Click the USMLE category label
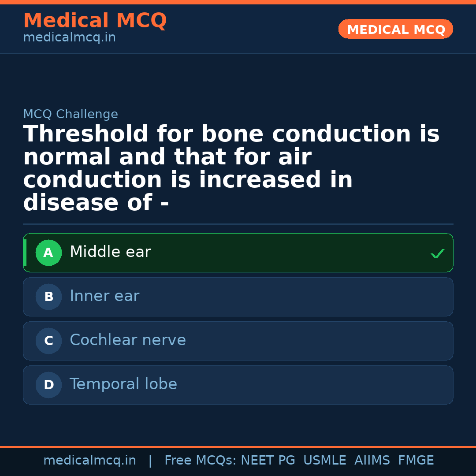Image resolution: width=476 pixels, height=476 pixels. [325, 460]
